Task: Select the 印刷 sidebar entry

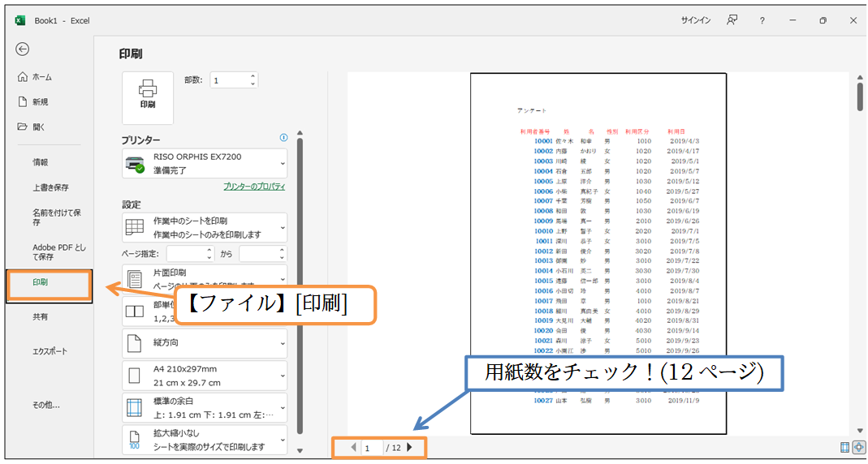Action: 50,286
